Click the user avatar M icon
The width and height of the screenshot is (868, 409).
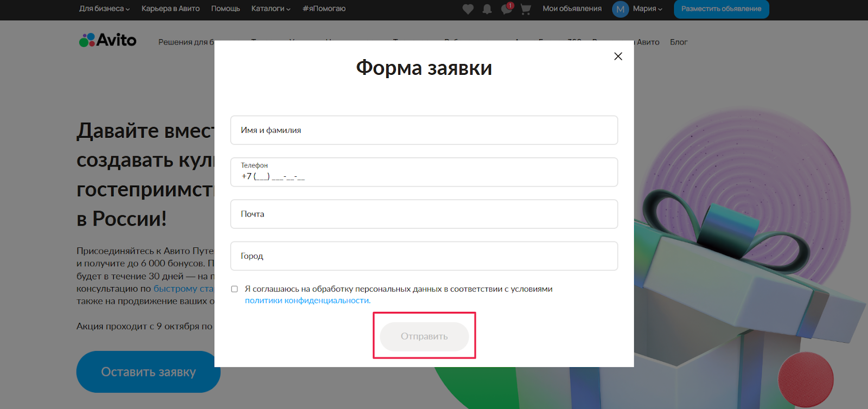(620, 9)
